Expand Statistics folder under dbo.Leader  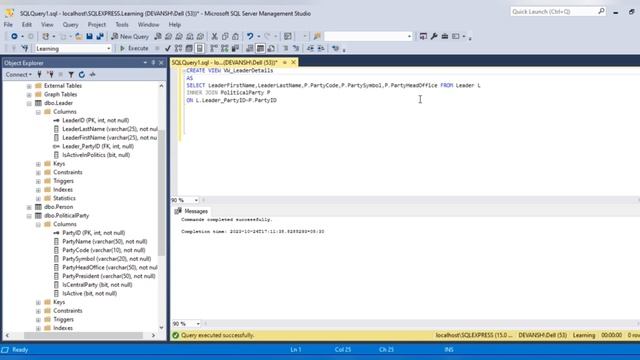(38, 199)
